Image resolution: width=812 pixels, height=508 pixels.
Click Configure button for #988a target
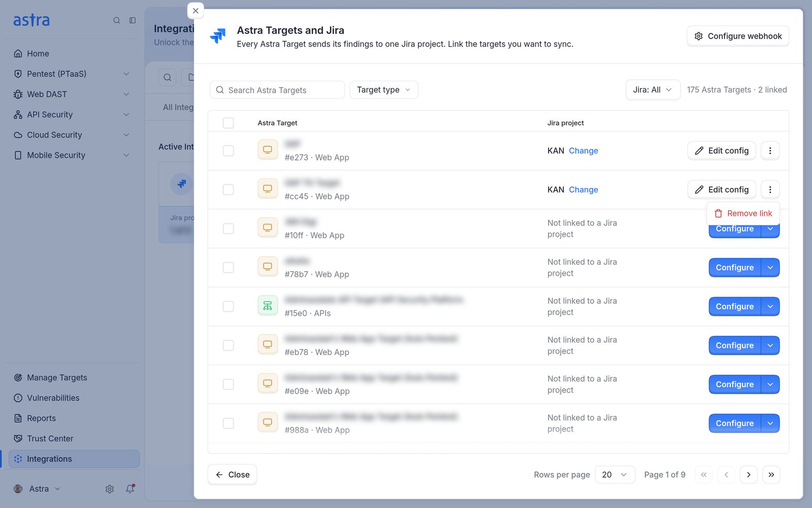734,423
